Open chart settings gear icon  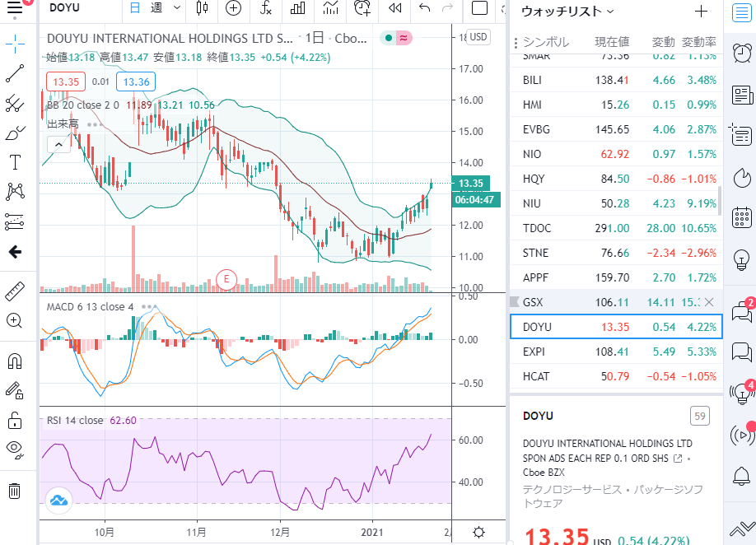coord(478,533)
